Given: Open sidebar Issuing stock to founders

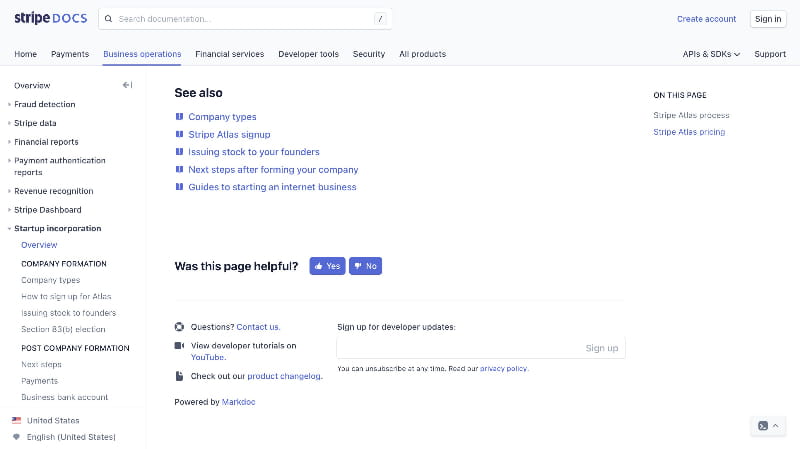Looking at the screenshot, I should pyautogui.click(x=68, y=313).
